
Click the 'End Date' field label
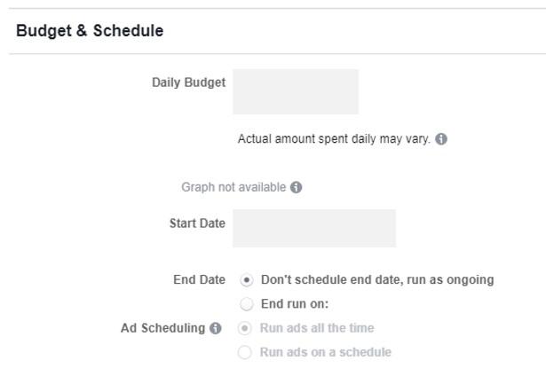pos(199,279)
